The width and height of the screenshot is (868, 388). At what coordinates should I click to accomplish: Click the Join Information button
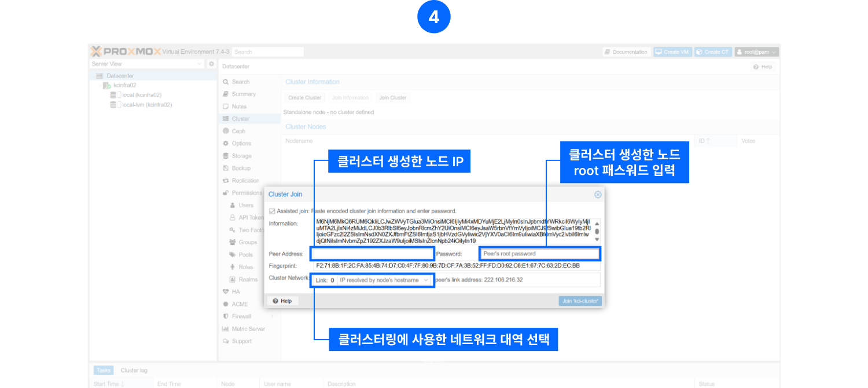[x=350, y=98]
